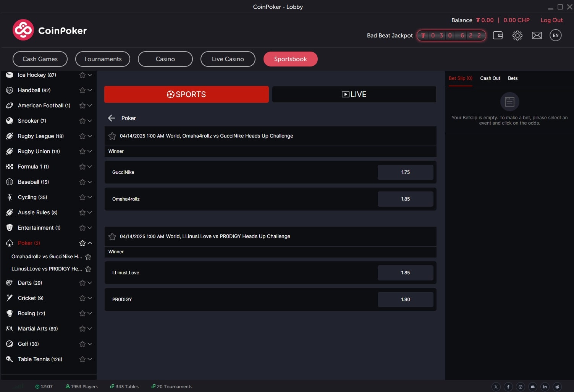Viewport: 574px width, 392px height.
Task: Expand the Table Tennis category chevron
Action: pos(90,359)
